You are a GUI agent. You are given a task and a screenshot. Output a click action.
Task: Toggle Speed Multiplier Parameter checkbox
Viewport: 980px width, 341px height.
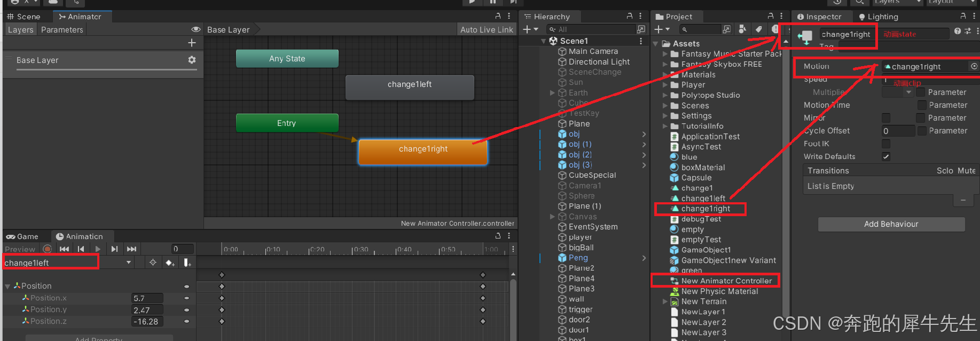[x=921, y=92]
